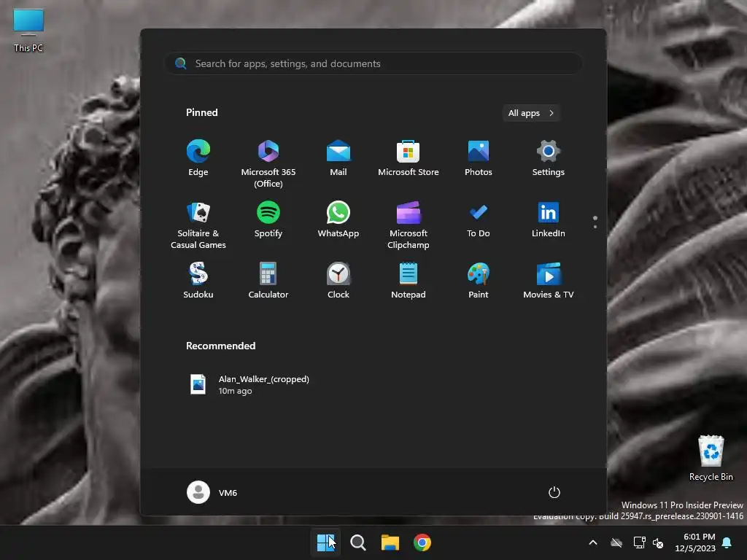The image size is (747, 560).
Task: Expand the All apps list
Action: pos(531,113)
